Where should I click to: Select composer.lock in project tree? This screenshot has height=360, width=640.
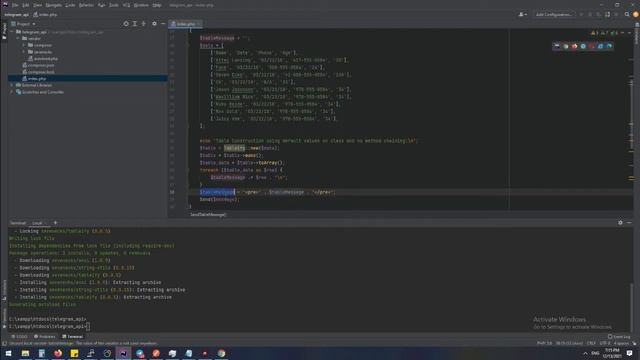click(x=38, y=72)
